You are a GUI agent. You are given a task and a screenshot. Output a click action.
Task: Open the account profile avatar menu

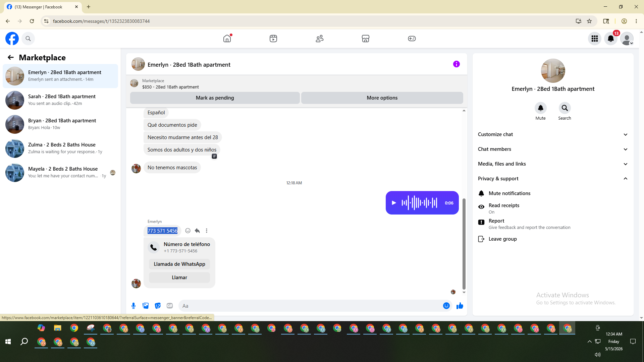(627, 39)
